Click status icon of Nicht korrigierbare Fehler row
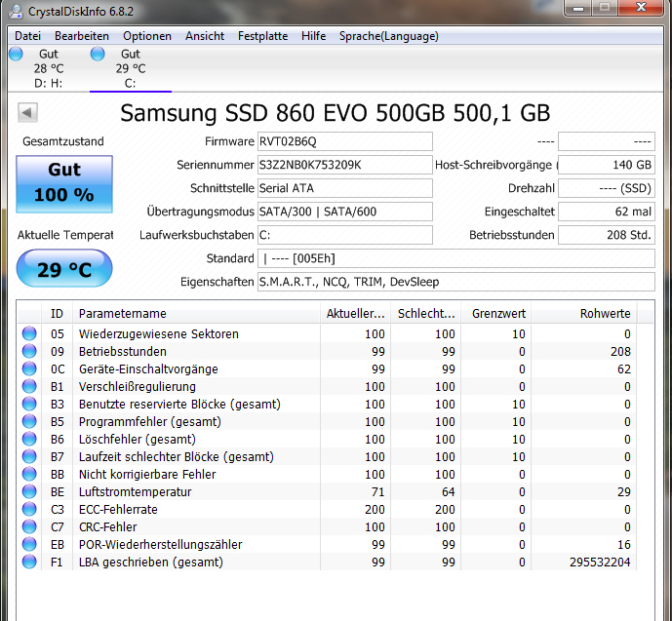Image resolution: width=672 pixels, height=621 pixels. tap(29, 474)
